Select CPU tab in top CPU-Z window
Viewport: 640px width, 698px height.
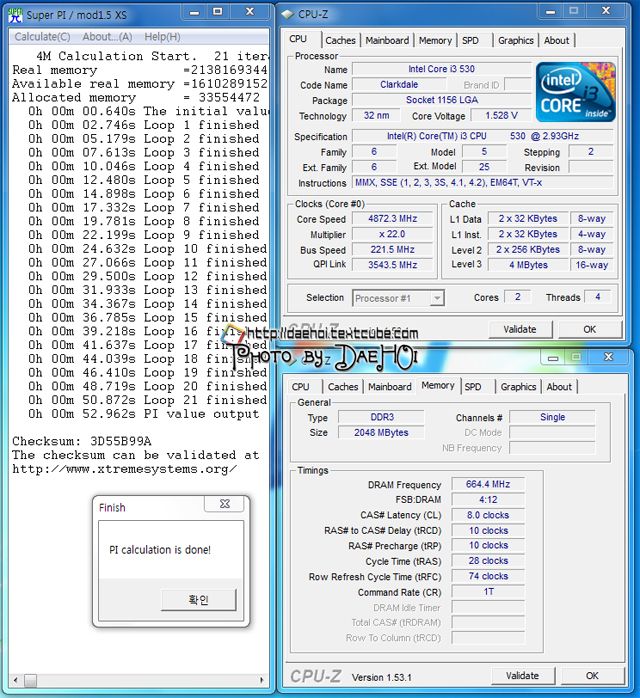pos(298,39)
